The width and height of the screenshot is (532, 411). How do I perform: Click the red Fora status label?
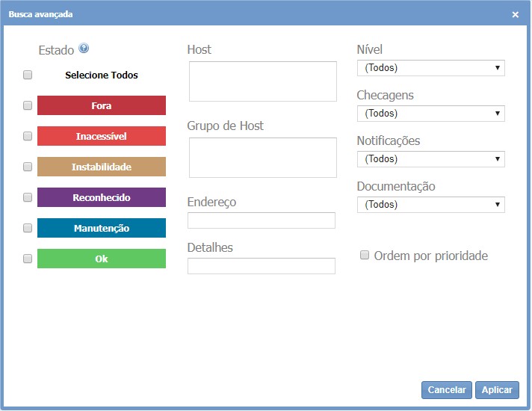pyautogui.click(x=102, y=105)
